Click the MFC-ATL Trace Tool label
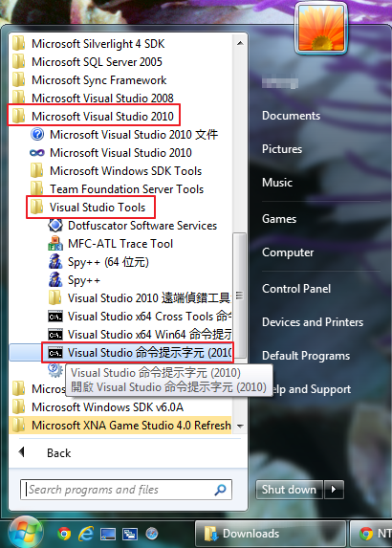Viewport: 392px width, 548px height. coord(120,244)
